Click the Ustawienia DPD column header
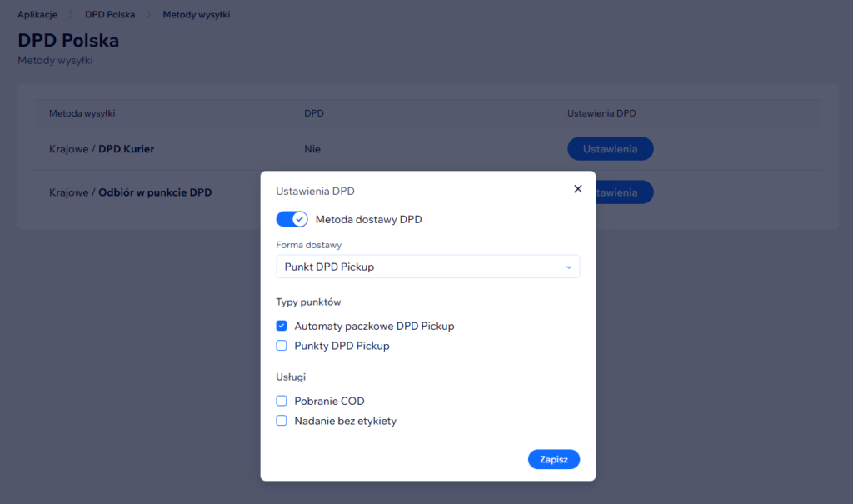The height and width of the screenshot is (504, 853). pos(606,113)
